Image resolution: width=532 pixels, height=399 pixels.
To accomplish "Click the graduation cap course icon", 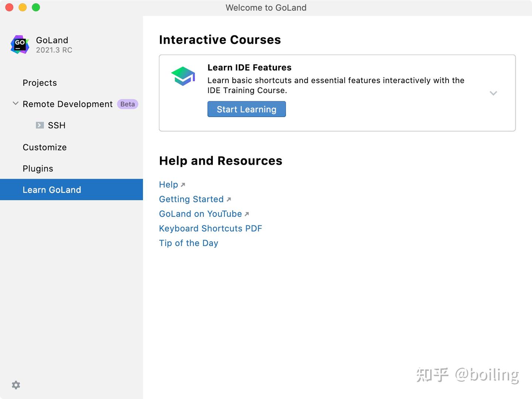I will click(183, 76).
